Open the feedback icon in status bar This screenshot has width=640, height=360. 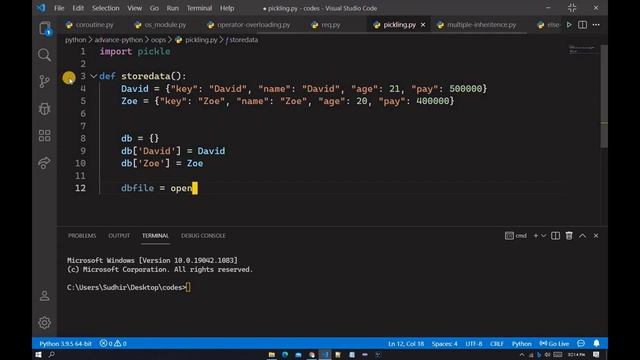[581, 344]
